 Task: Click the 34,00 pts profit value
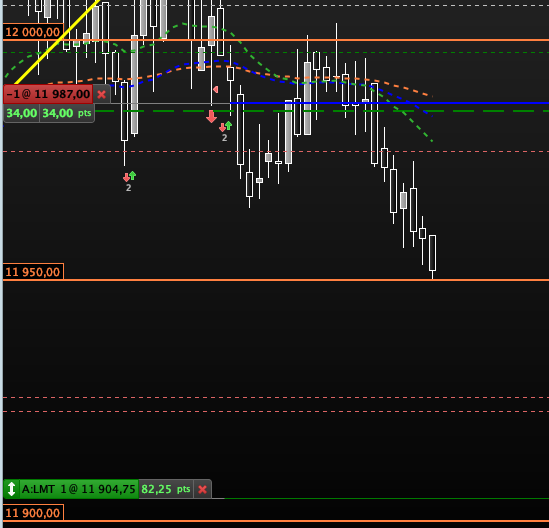[x=67, y=113]
